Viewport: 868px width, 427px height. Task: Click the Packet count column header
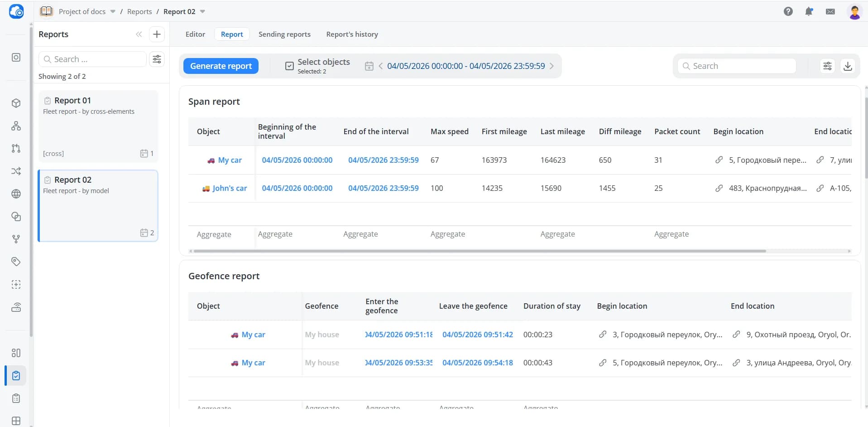pos(677,131)
